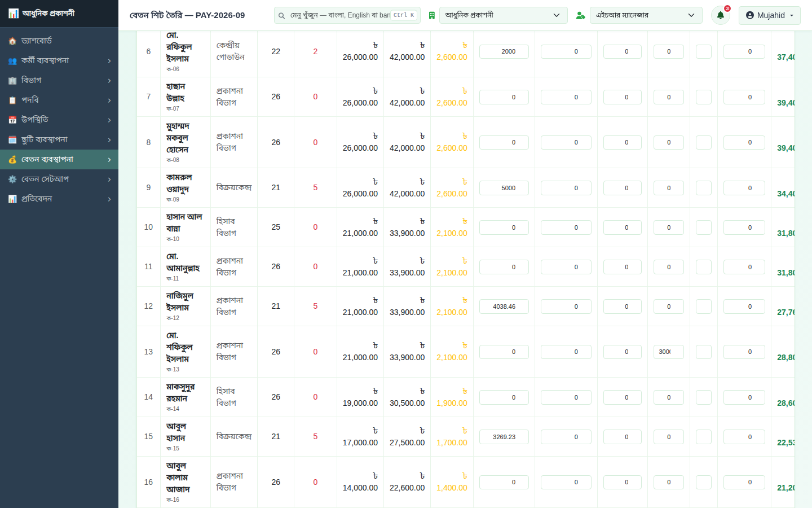Click the magnifier icon in the search bar
This screenshot has height=508, width=812.
281,16
